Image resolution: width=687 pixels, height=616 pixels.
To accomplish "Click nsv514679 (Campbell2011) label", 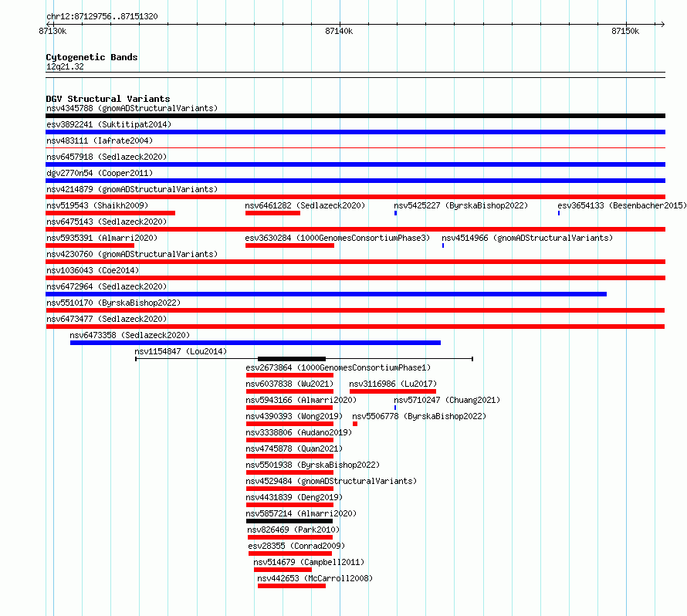I will pos(309,562).
